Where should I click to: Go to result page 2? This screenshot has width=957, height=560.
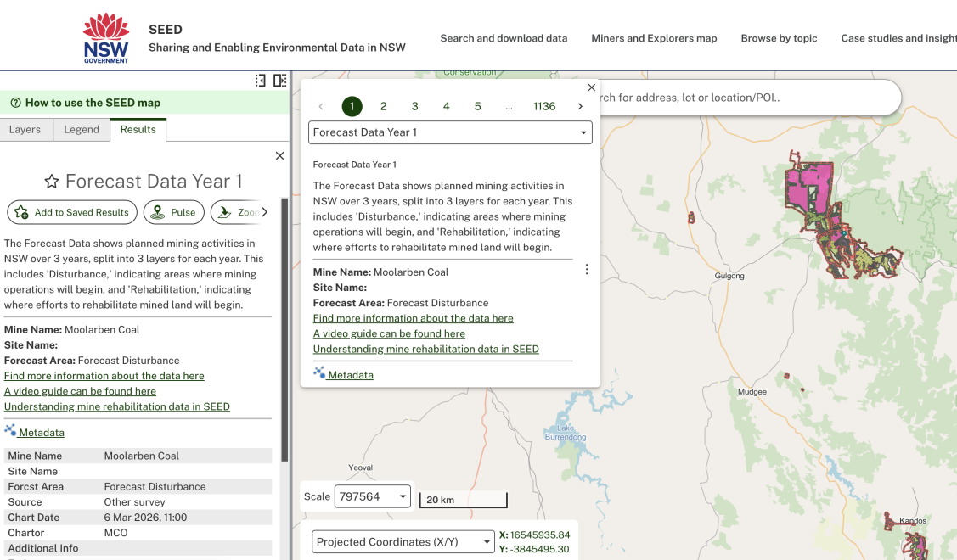(x=383, y=106)
